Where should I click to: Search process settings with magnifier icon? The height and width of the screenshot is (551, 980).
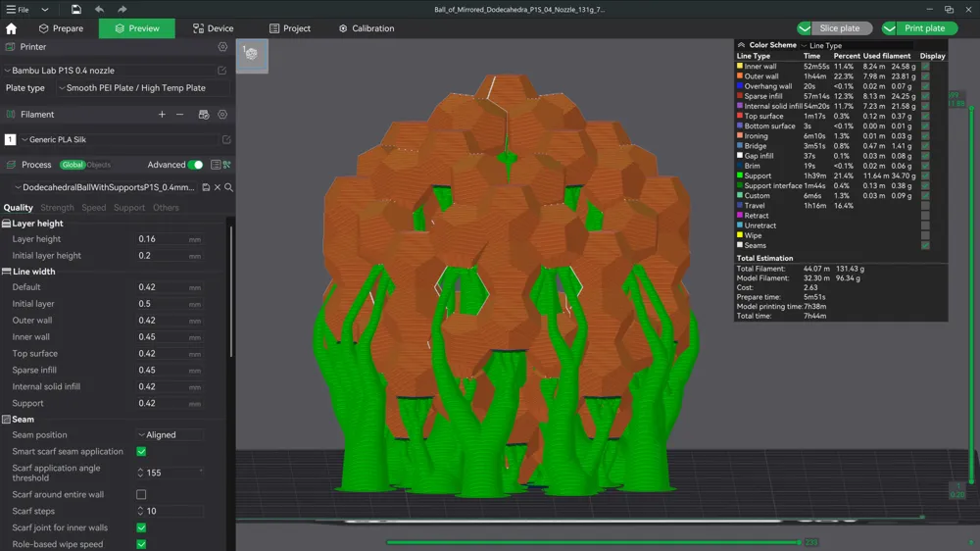228,187
